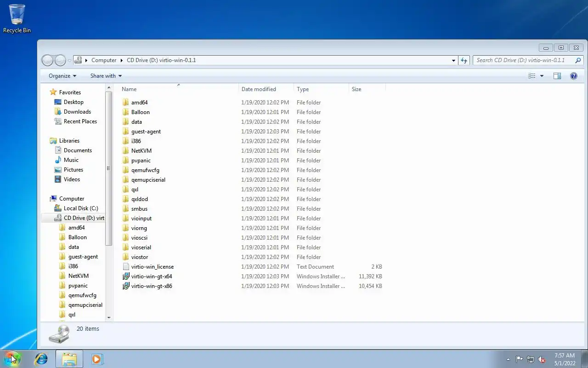
Task: Click the Forward navigation arrow button
Action: pyautogui.click(x=60, y=60)
